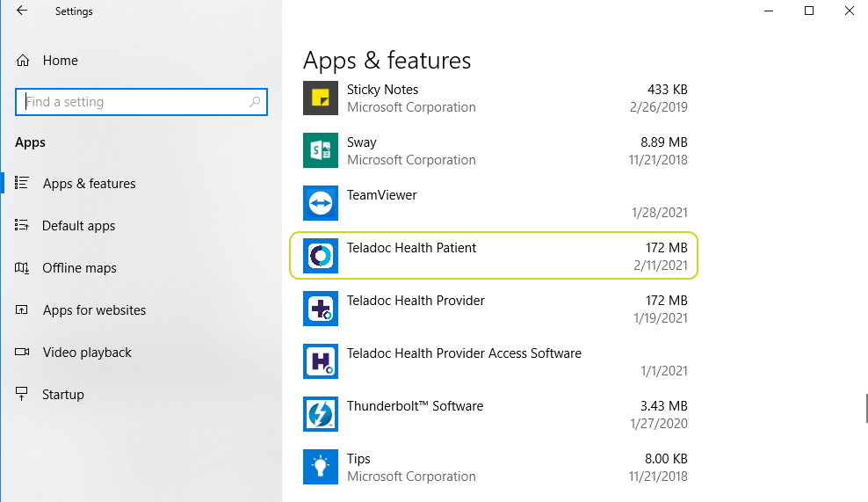
Task: Click the search magnifier icon
Action: pos(255,102)
